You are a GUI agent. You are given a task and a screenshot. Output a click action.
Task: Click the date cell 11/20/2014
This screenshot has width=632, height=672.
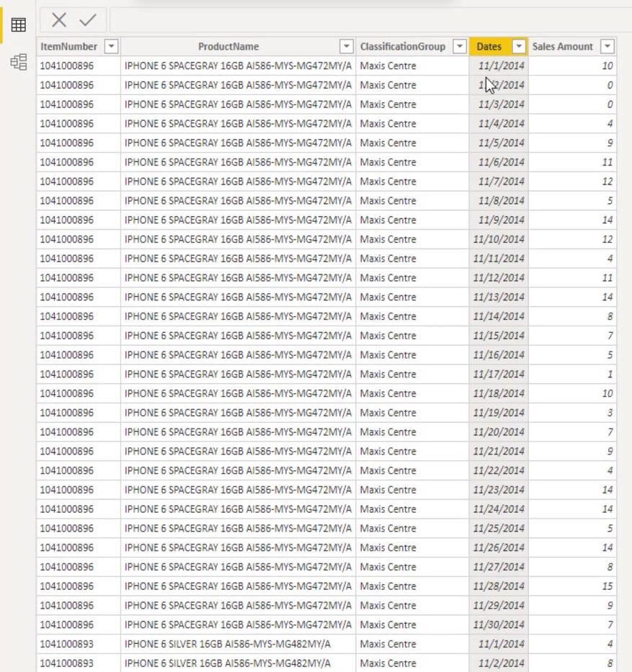click(x=499, y=432)
